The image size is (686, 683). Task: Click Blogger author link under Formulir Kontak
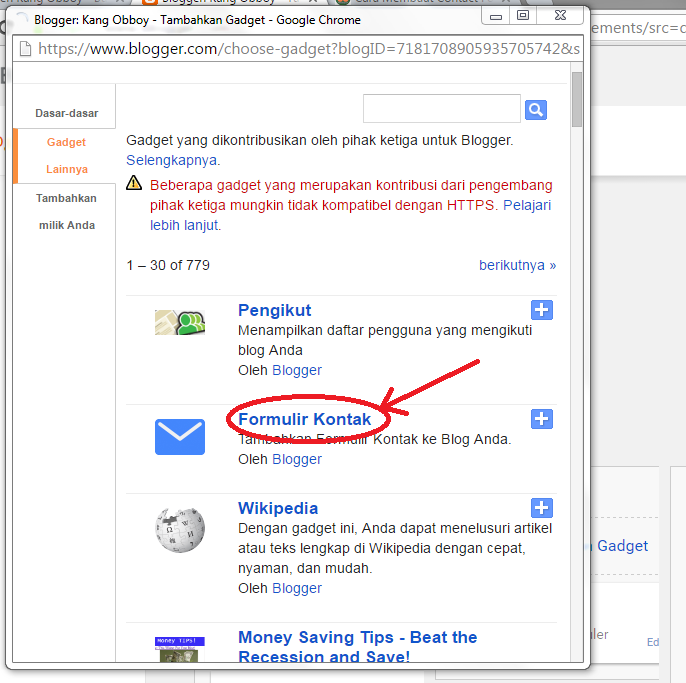(297, 459)
